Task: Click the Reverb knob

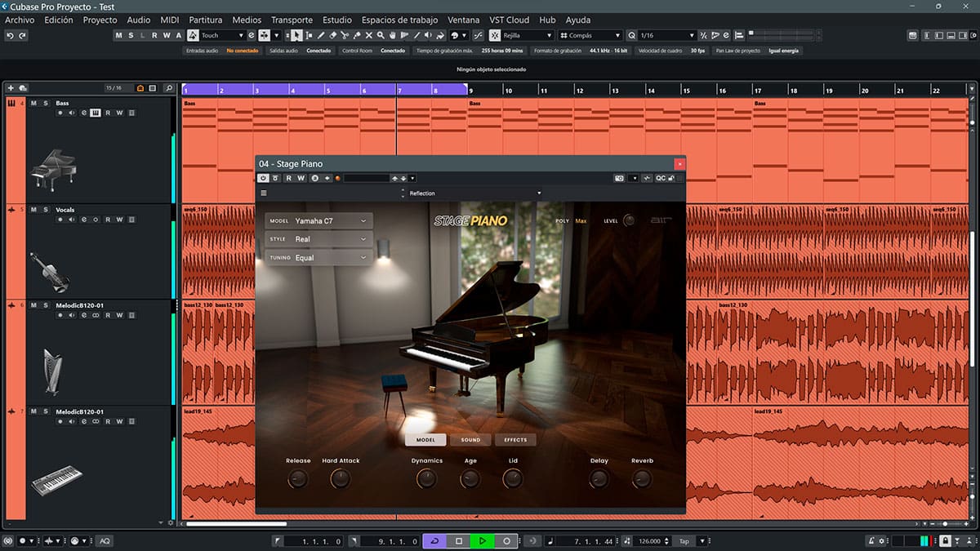Action: (642, 478)
